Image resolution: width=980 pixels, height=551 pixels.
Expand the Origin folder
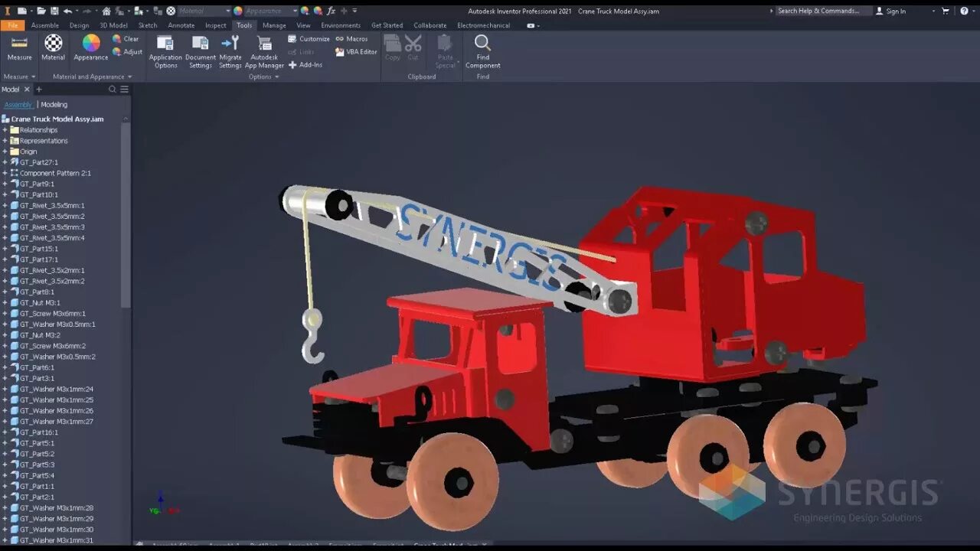[5, 152]
